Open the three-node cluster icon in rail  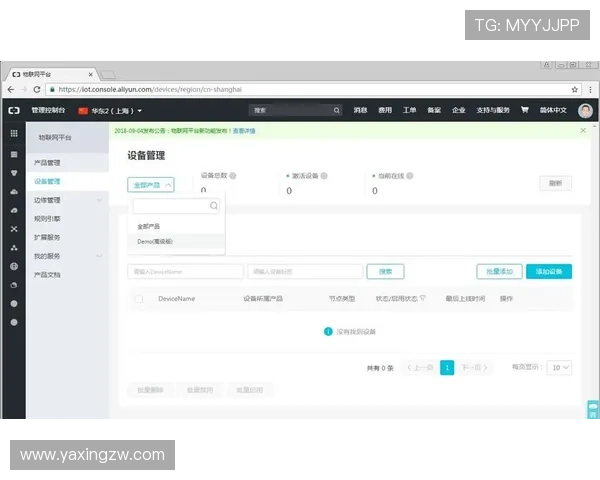14,248
